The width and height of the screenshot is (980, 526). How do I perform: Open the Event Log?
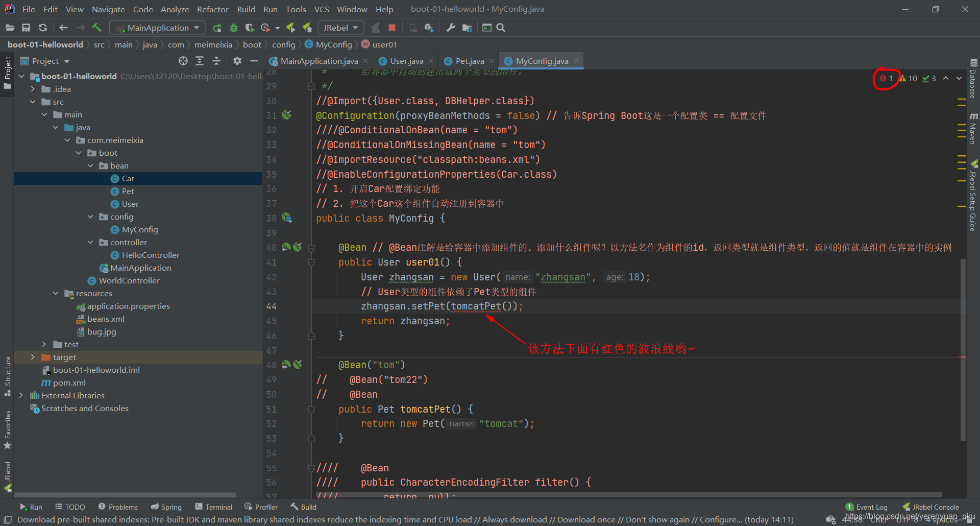pos(866,507)
